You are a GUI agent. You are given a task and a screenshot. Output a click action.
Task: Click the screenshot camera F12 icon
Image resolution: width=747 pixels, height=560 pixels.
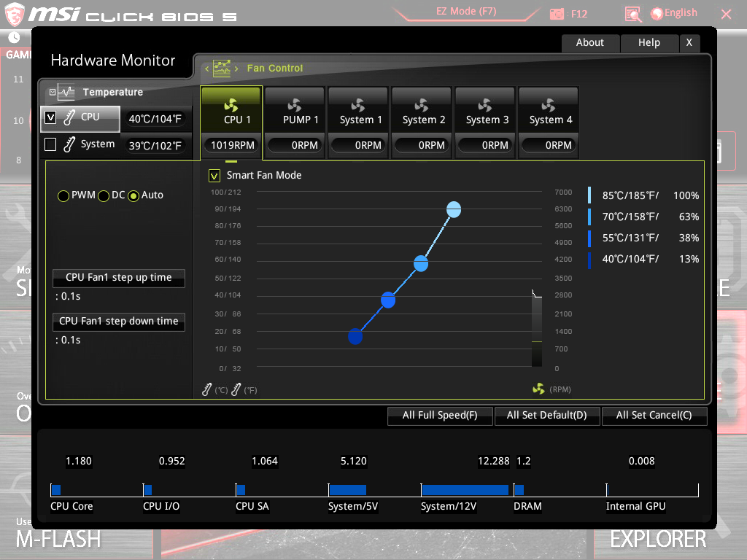point(557,15)
